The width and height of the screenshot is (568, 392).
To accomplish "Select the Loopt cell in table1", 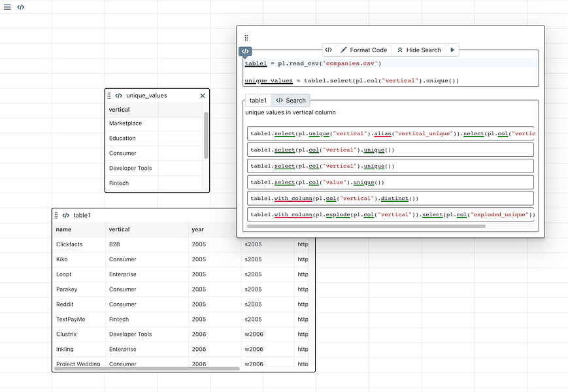I will point(79,274).
